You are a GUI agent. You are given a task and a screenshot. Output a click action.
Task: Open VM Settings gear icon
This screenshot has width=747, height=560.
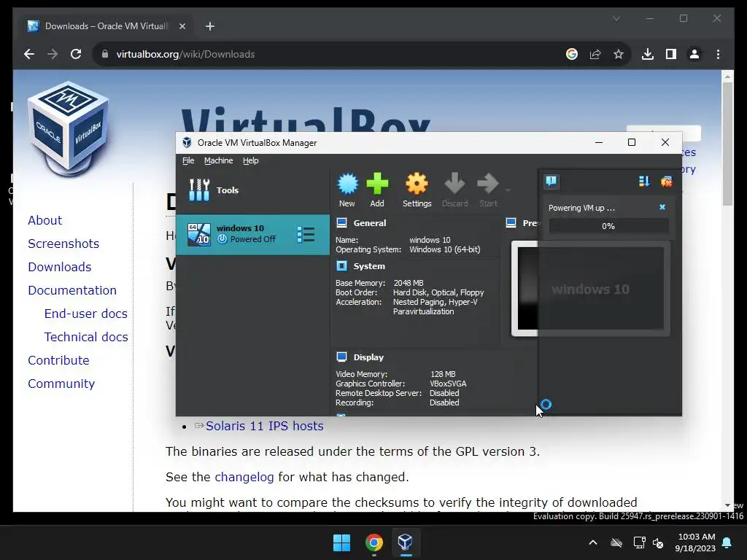(417, 184)
